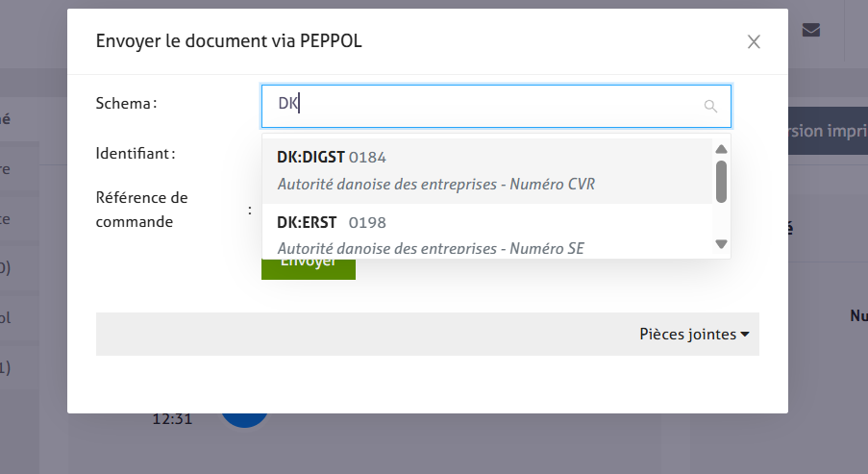Click the truncated 'Nu' heading at right edge
Viewport: 868px width, 474px height.
click(858, 315)
